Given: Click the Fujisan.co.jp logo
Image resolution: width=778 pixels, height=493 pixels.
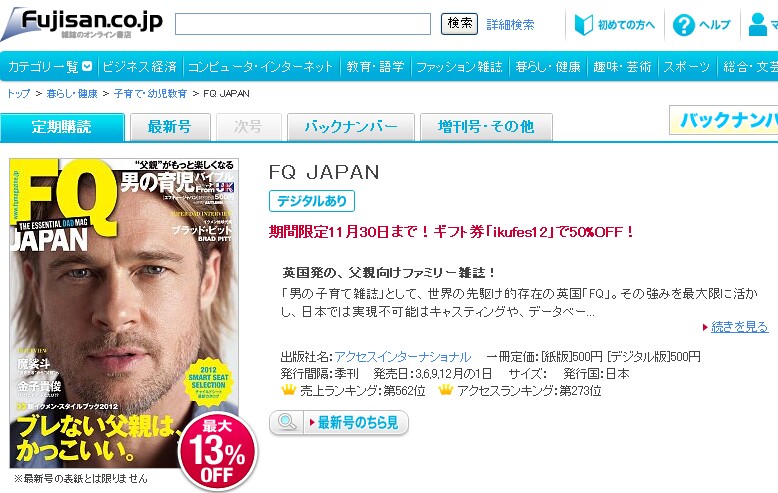Looking at the screenshot, I should click(82, 24).
